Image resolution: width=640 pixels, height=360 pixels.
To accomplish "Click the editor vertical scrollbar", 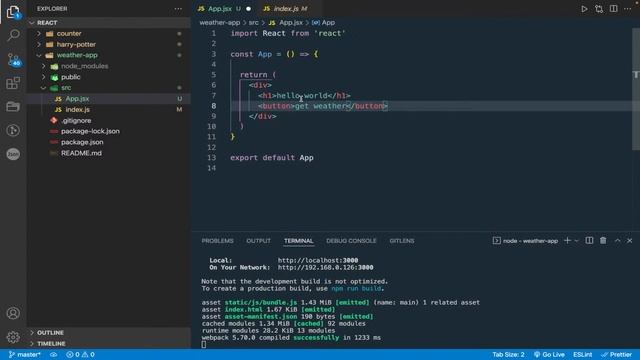I will 636,90.
